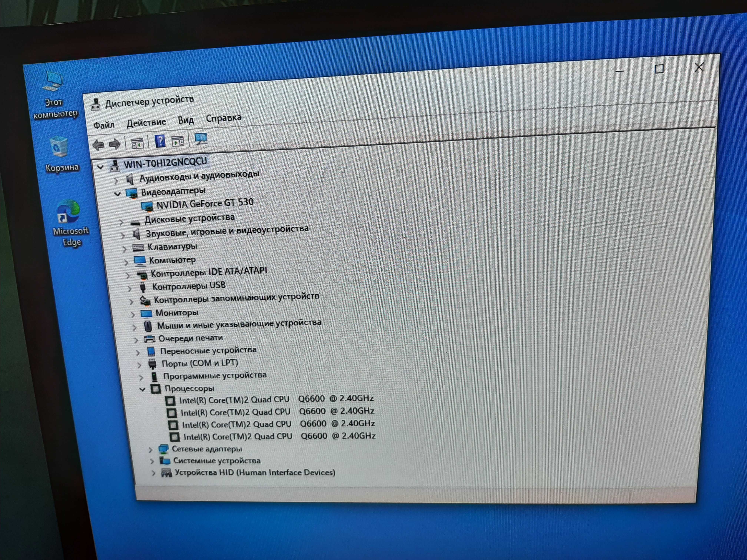Image resolution: width=747 pixels, height=560 pixels.
Task: Open Help via the blue question-mark icon
Action: tap(160, 141)
